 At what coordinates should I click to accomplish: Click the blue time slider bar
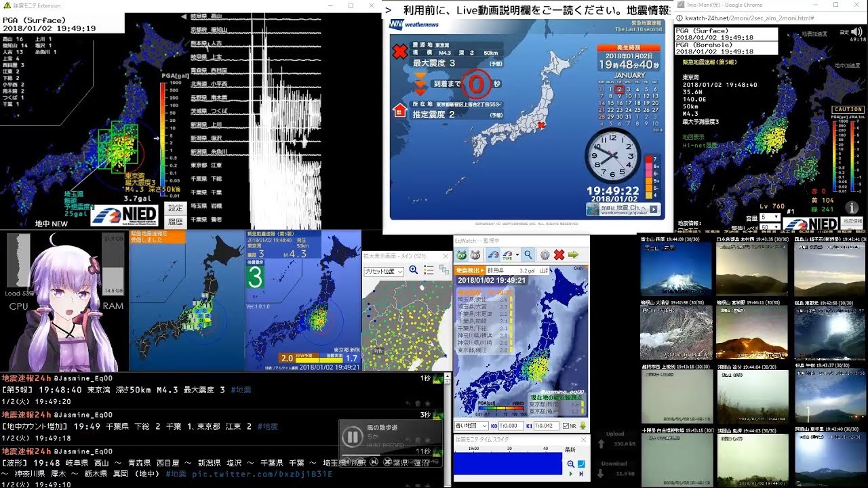[509, 464]
